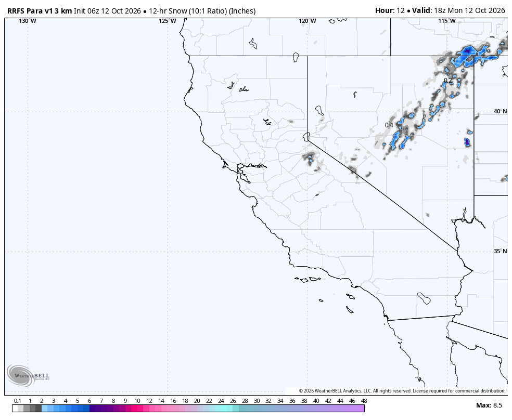
Task: Click the 0.4 snowfall value on the map
Action: [389, 125]
